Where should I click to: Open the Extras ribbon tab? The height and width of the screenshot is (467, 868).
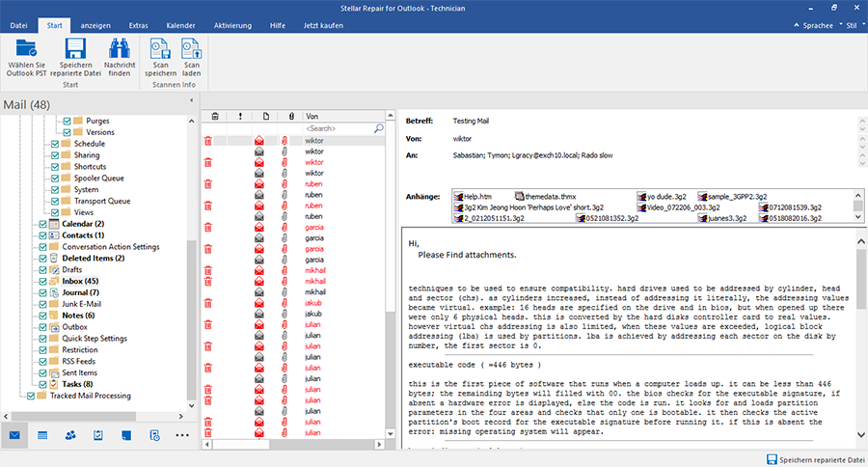[139, 23]
